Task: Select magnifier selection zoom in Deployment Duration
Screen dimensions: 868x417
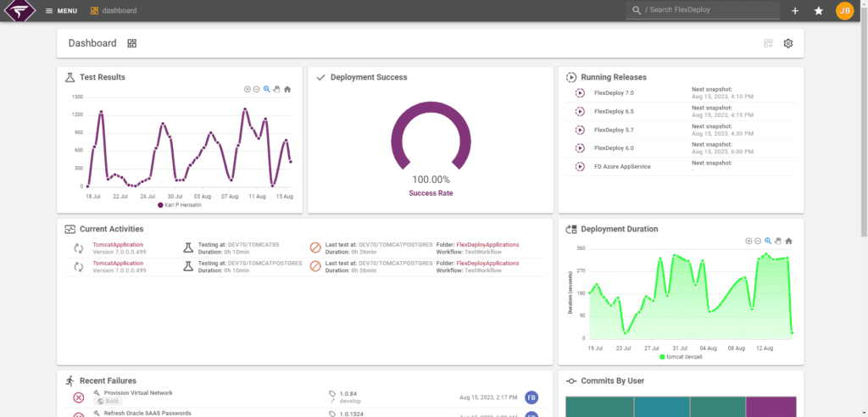Action: (768, 241)
